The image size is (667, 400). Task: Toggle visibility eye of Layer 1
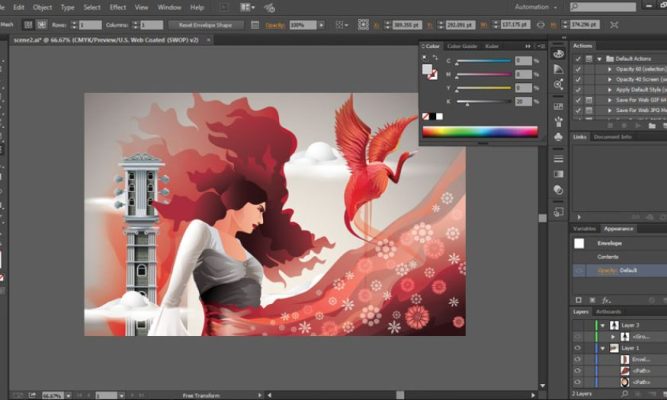[x=578, y=348]
